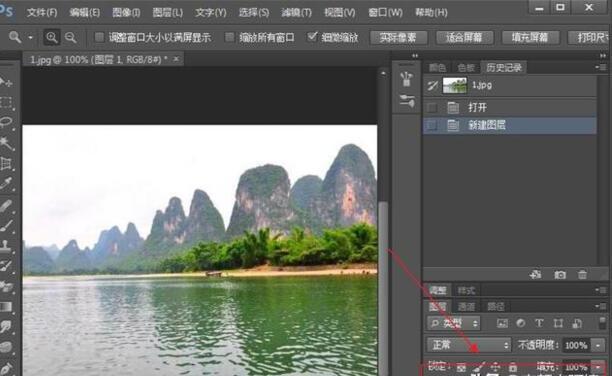Click lock all icon in Layers panel
The image size is (612, 376).
(x=513, y=367)
